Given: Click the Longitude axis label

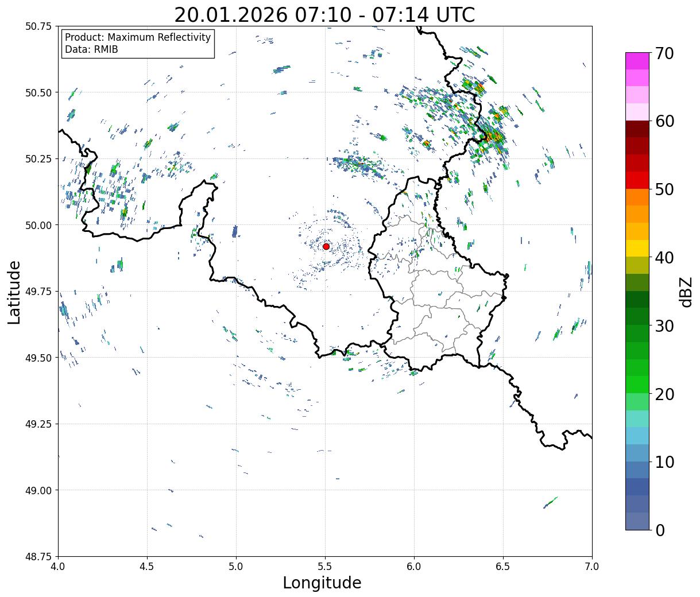Looking at the screenshot, I should [x=322, y=583].
